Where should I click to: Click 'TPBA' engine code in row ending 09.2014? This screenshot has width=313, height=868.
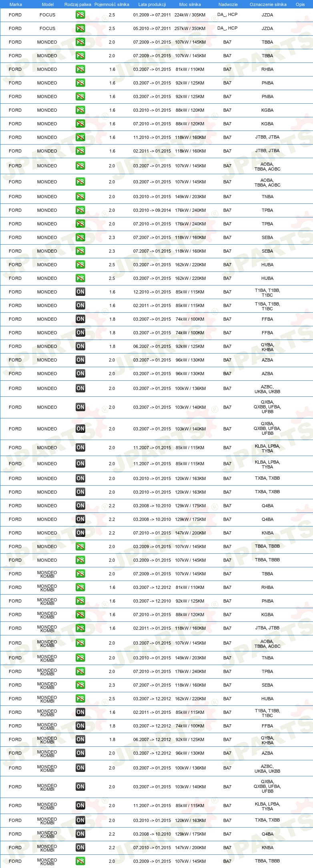coord(267,210)
